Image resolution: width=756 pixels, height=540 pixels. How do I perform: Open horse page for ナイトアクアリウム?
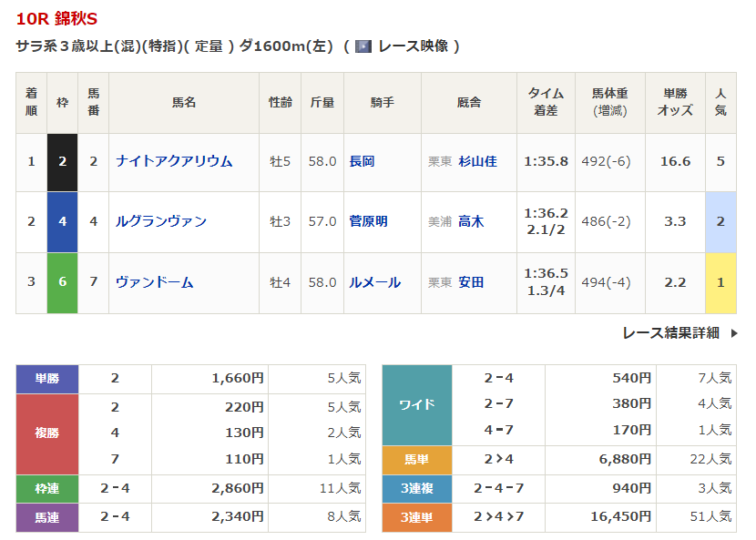pyautogui.click(x=174, y=161)
